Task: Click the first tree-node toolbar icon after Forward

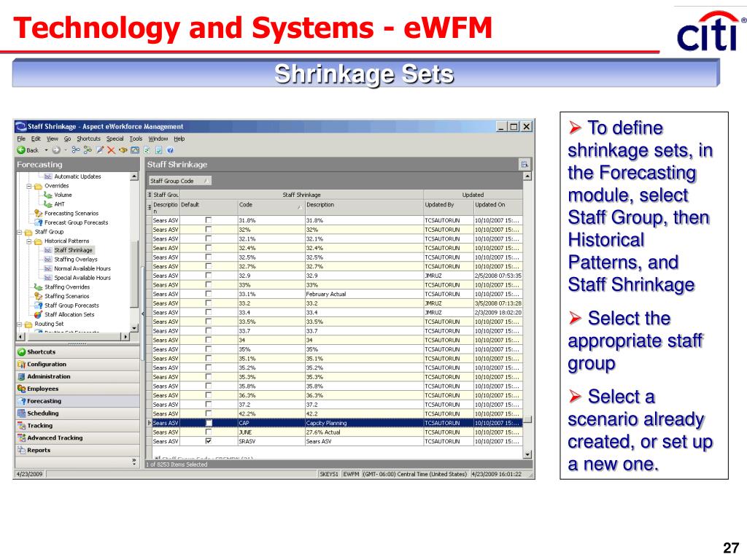Action: pos(76,150)
